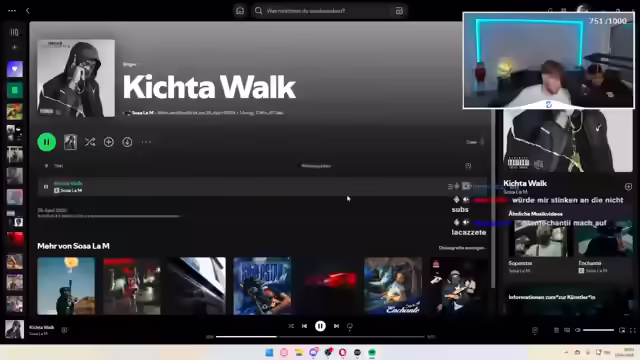Seek on the track progress bar

(320, 337)
